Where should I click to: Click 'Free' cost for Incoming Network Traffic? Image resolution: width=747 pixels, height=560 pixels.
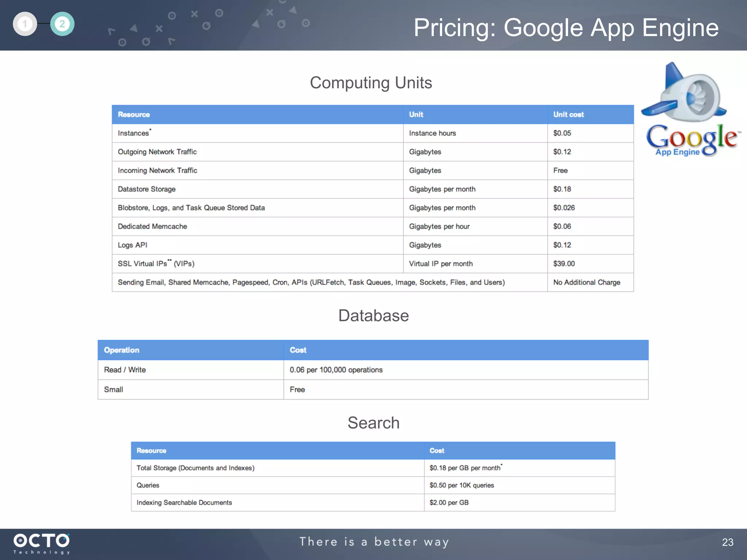click(560, 170)
